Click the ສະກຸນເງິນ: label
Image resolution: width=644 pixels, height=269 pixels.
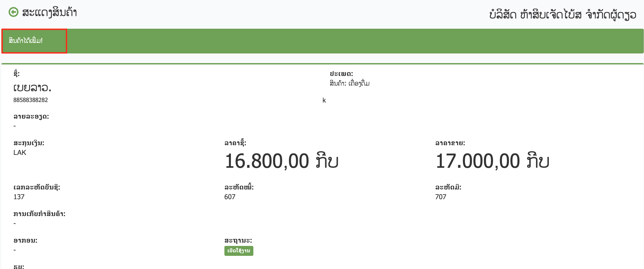[29, 143]
